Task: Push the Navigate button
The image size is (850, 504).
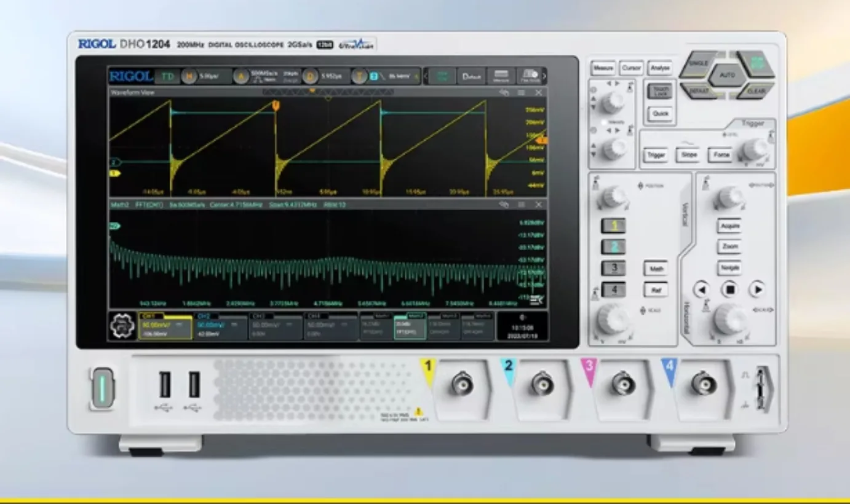Action: pos(729,268)
